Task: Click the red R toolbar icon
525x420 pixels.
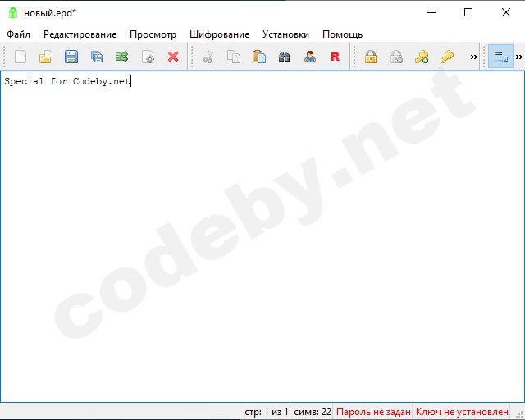Action: click(x=336, y=57)
